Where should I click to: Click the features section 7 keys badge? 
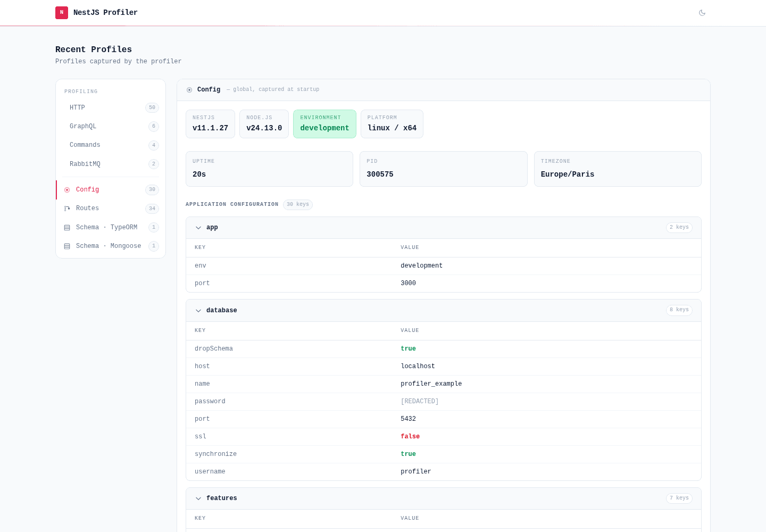(x=679, y=498)
